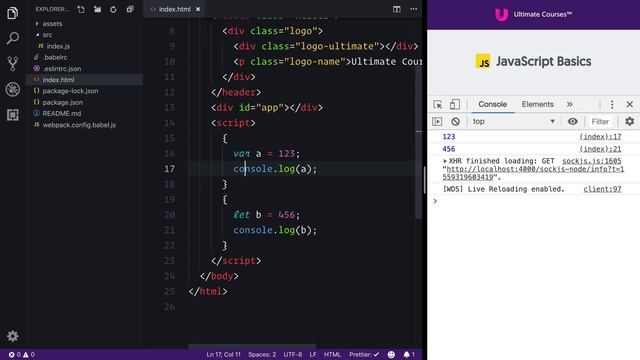Switch to the Elements tab in DevTools
Viewport: 640px width, 360px height.
tap(538, 104)
